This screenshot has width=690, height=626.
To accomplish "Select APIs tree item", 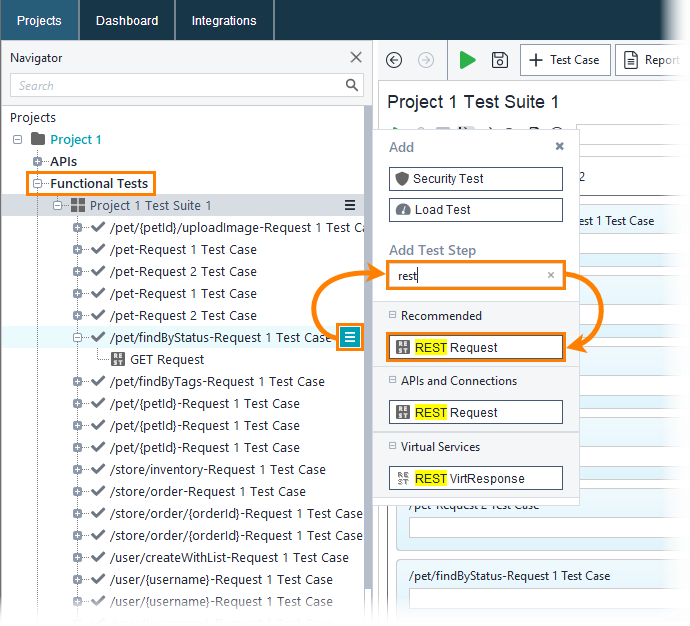I will pos(63,161).
